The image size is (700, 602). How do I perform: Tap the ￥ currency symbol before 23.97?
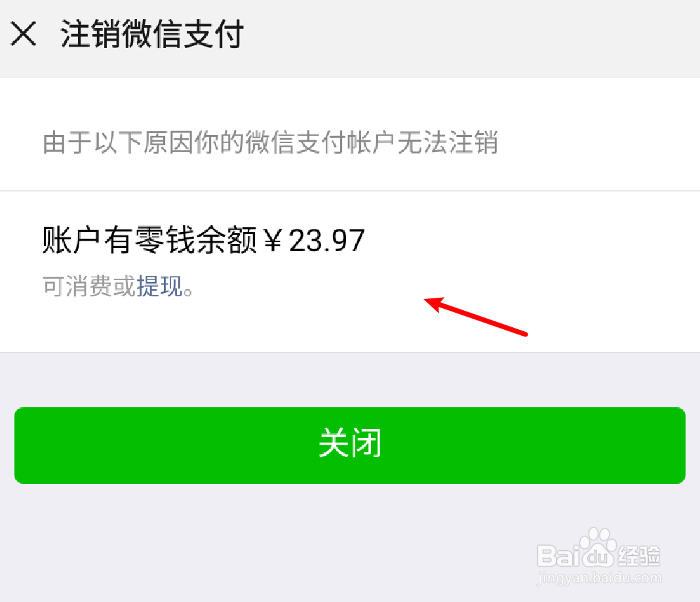tap(273, 240)
